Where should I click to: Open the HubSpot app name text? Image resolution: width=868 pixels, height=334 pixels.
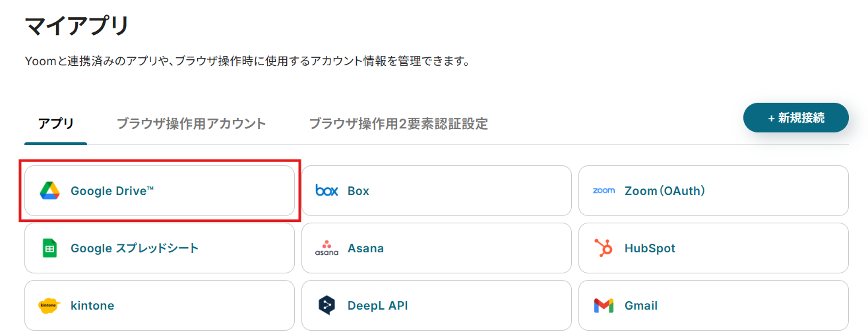(650, 248)
